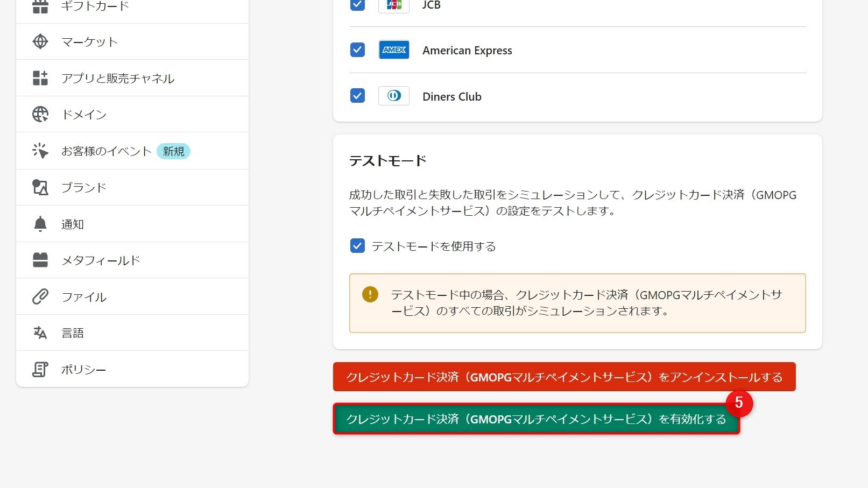This screenshot has height=488, width=868.
Task: Click the American Express card logo
Action: click(393, 49)
